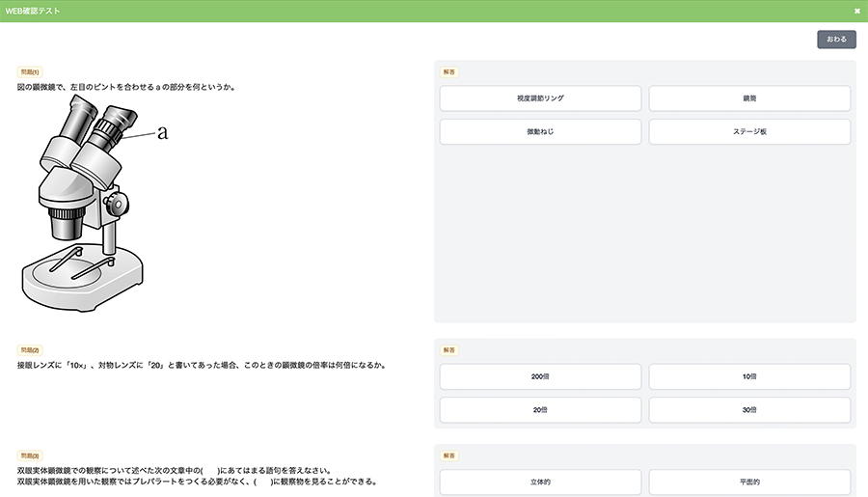Choose the 微動ねじ answer
The image size is (868, 497).
540,132
